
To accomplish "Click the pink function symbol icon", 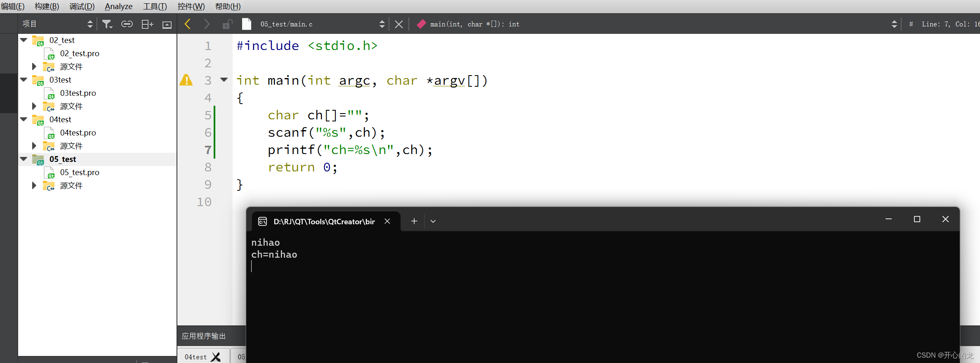I will click(x=421, y=24).
